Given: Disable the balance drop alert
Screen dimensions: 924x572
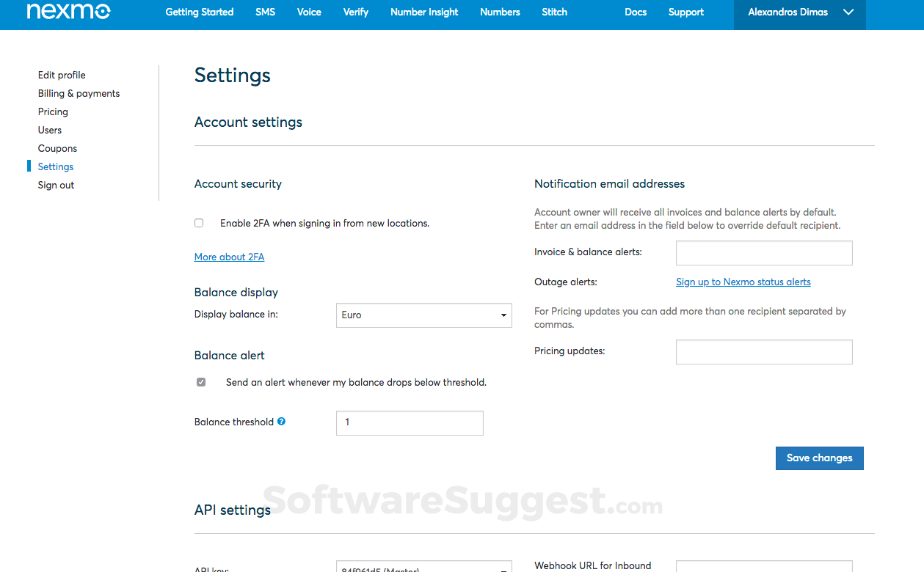Looking at the screenshot, I should pos(200,381).
